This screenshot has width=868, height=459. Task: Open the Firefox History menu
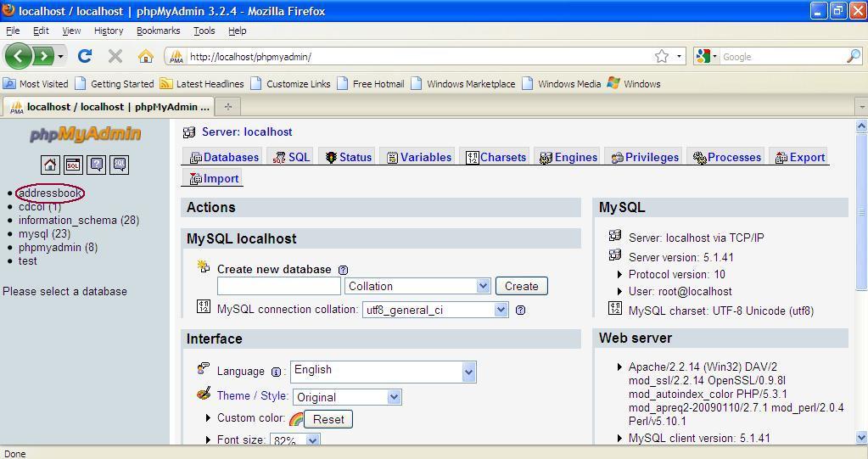point(109,31)
